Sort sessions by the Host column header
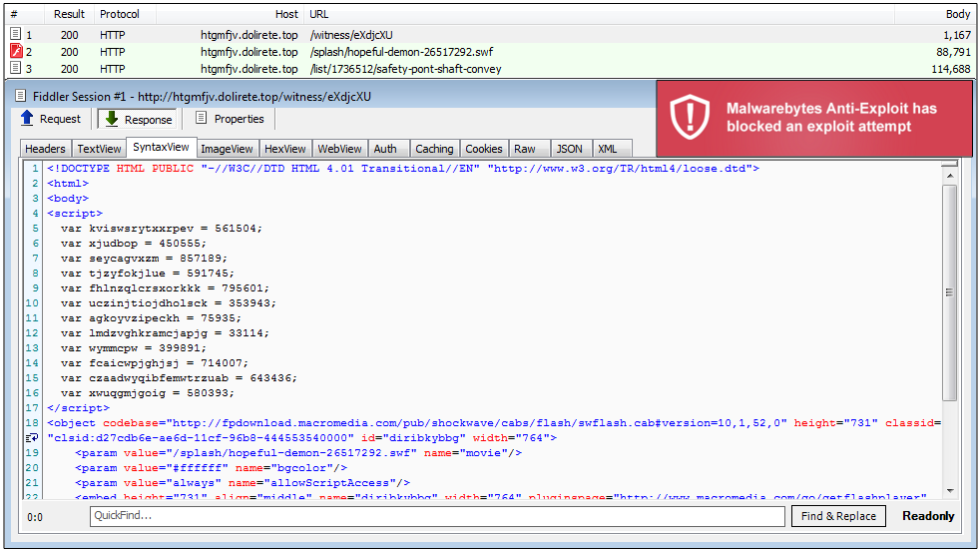The width and height of the screenshot is (980, 551). coord(286,14)
